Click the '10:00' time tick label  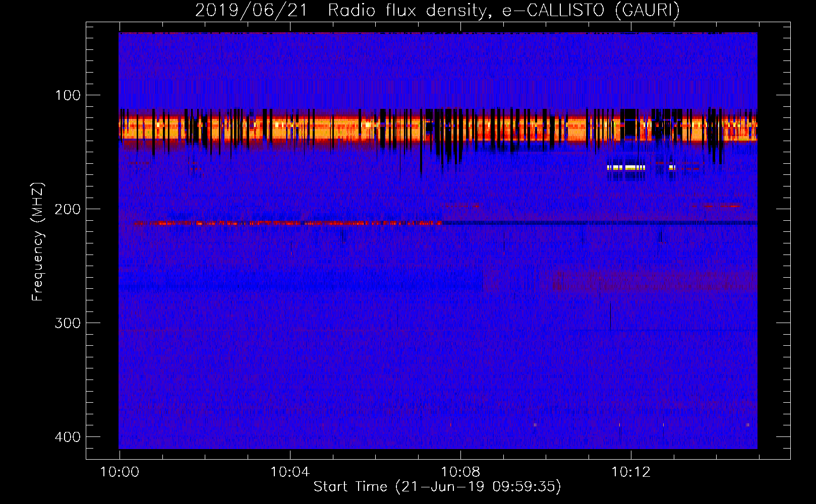(120, 472)
